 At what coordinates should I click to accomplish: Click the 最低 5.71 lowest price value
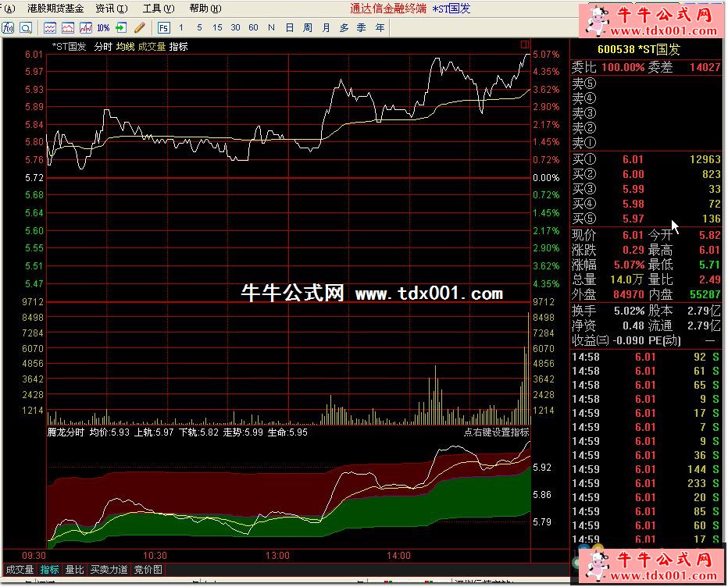[x=710, y=265]
